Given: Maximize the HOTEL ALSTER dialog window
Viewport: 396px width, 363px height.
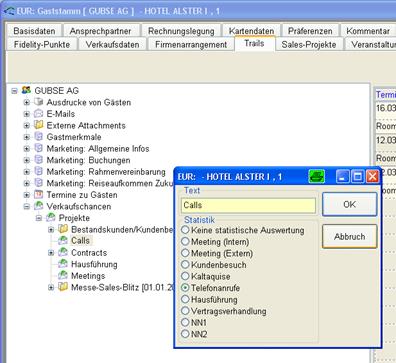Looking at the screenshot, I should (x=358, y=176).
